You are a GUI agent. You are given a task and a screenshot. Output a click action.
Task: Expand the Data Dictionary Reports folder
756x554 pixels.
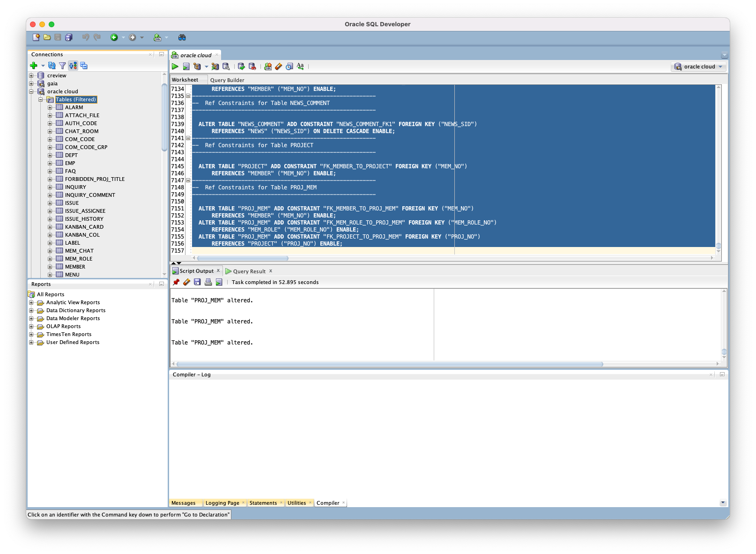[x=31, y=310]
